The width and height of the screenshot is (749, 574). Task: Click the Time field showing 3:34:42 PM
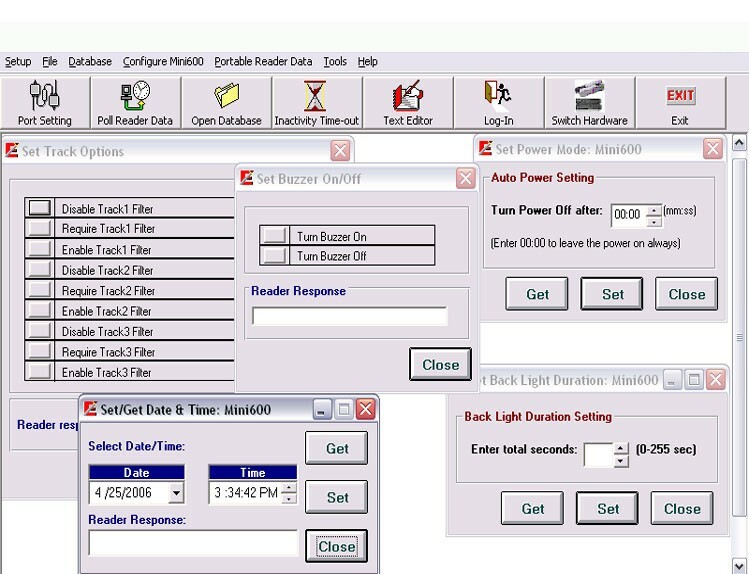pos(245,492)
